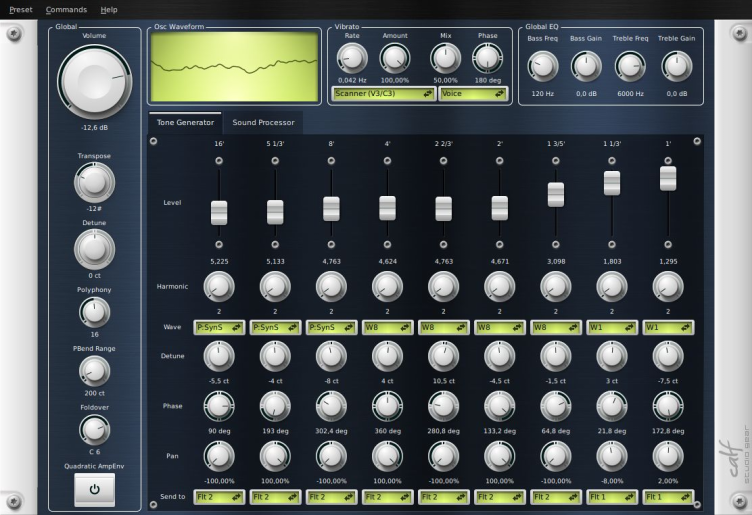The width and height of the screenshot is (752, 515).
Task: Click the Bass Freq knob in Global EQ
Action: [542, 67]
